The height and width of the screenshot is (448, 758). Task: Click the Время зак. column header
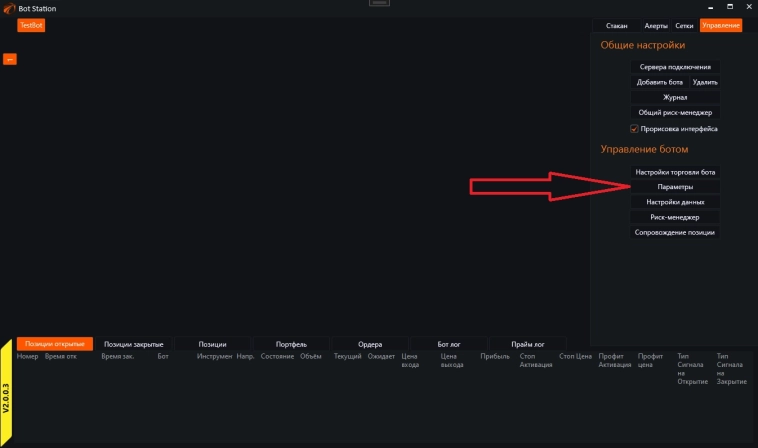point(117,356)
